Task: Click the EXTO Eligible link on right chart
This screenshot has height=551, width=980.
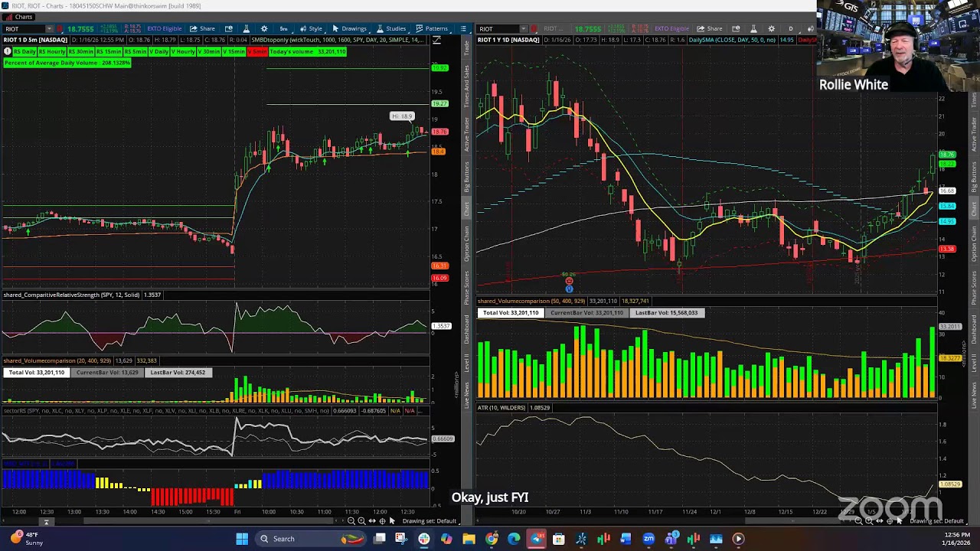Action: [671, 29]
